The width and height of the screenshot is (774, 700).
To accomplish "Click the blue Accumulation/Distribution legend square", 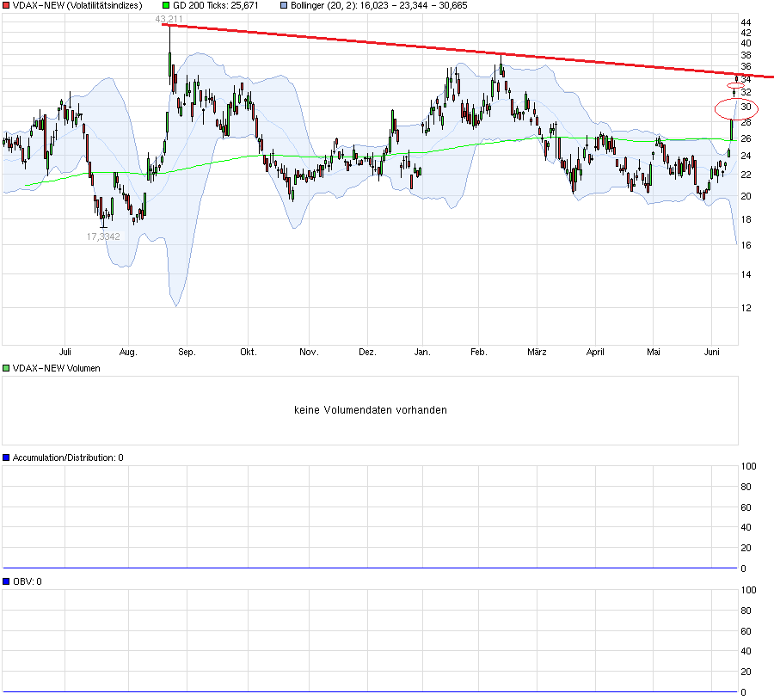I will tap(6, 457).
